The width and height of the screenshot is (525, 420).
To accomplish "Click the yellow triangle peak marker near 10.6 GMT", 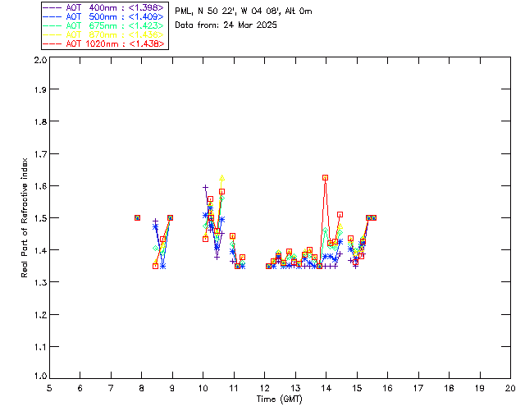I will click(221, 178).
